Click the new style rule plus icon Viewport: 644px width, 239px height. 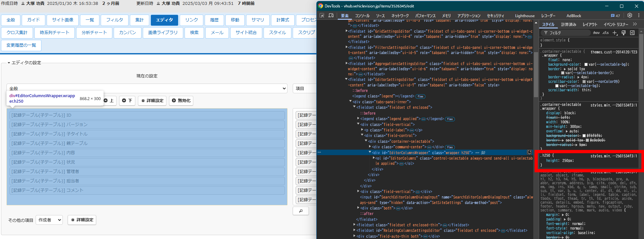(x=615, y=33)
